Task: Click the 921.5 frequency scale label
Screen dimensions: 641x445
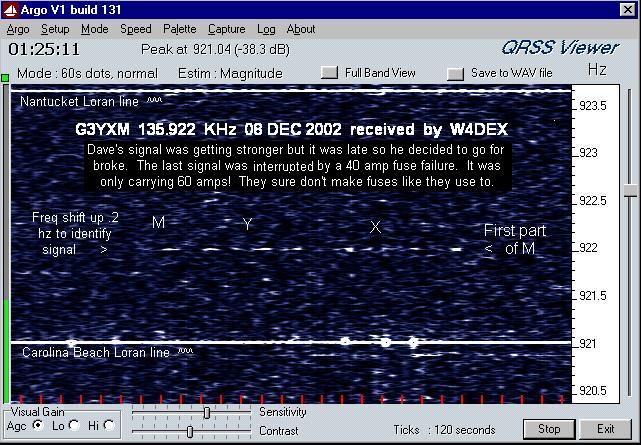Action: click(593, 296)
